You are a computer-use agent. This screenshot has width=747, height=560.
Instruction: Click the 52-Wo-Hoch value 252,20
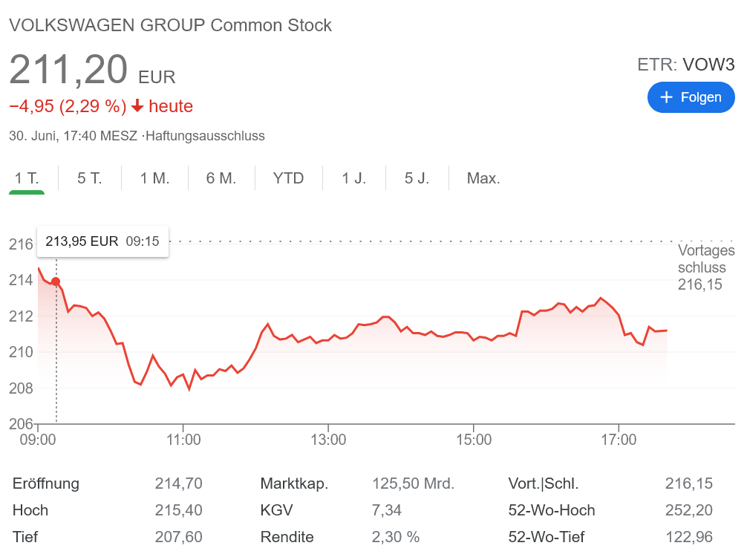[x=689, y=510]
